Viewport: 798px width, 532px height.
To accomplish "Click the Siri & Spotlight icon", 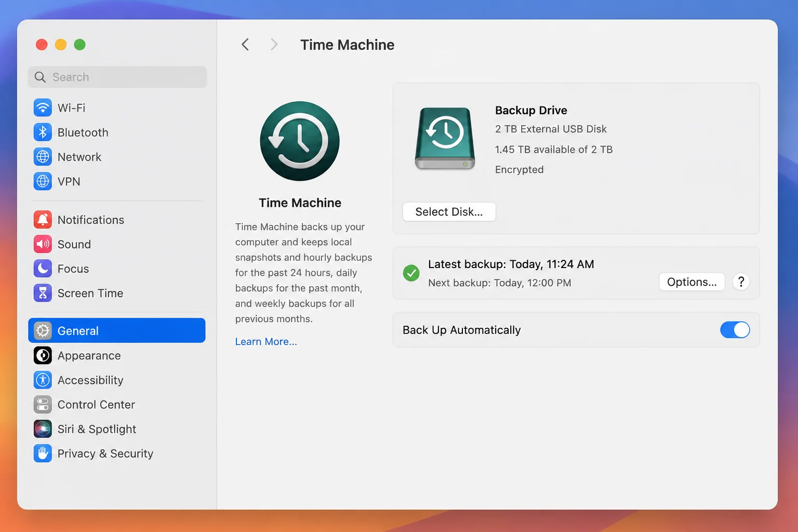I will tap(43, 429).
